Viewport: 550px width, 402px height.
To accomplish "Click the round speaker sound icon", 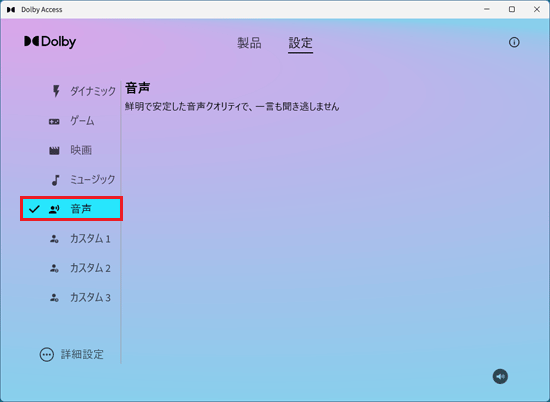I will [x=500, y=376].
